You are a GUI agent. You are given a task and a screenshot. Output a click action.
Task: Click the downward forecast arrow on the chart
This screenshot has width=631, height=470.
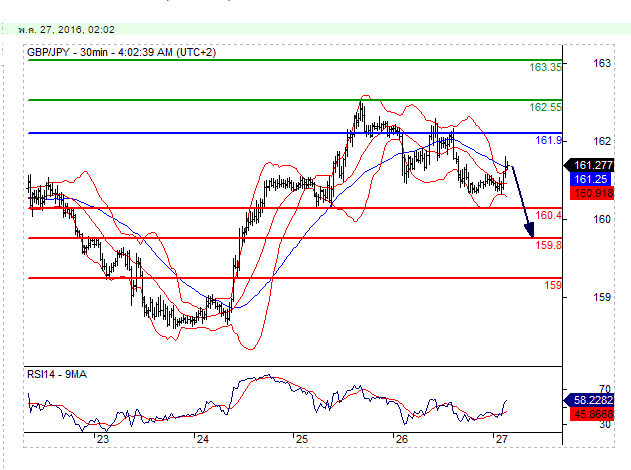[521, 203]
